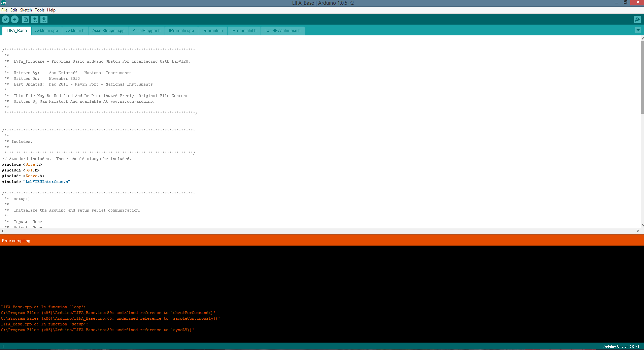
Task: Select the AFMotor.h tab
Action: point(75,31)
